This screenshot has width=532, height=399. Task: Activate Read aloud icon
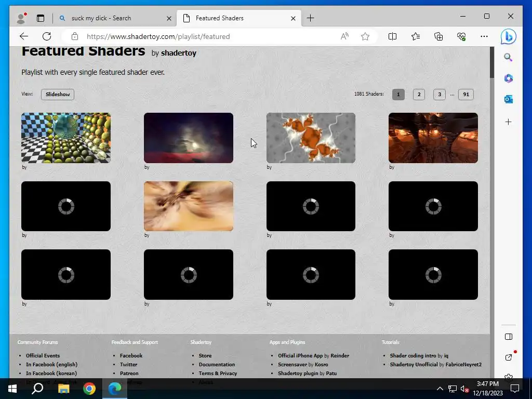pyautogui.click(x=344, y=36)
